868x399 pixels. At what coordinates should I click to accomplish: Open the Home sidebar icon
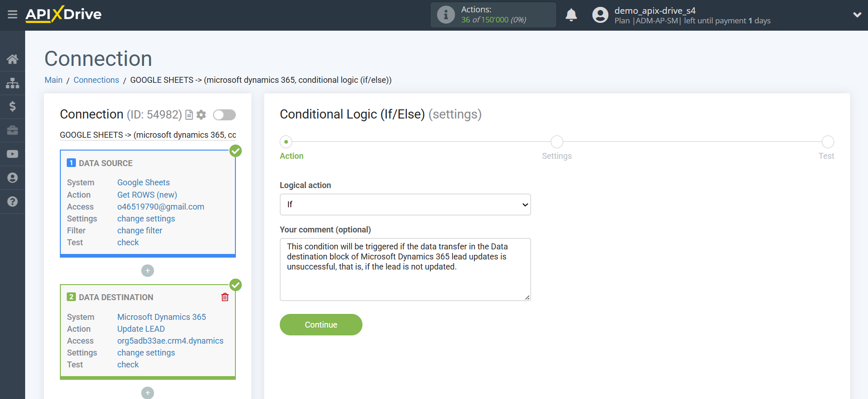click(12, 59)
